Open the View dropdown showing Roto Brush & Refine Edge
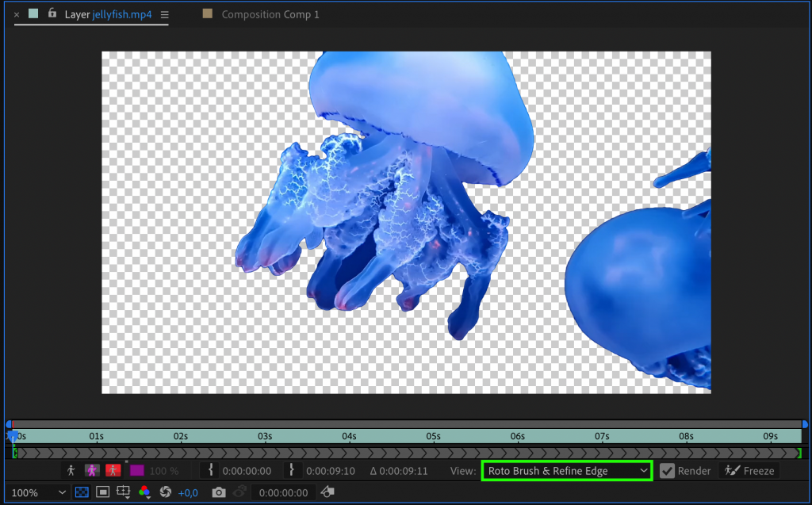 [x=566, y=470]
